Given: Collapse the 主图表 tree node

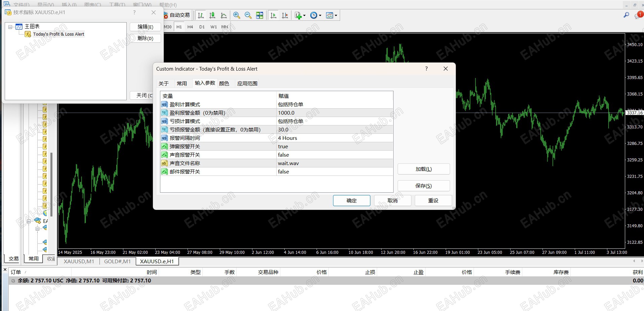Looking at the screenshot, I should coord(10,27).
